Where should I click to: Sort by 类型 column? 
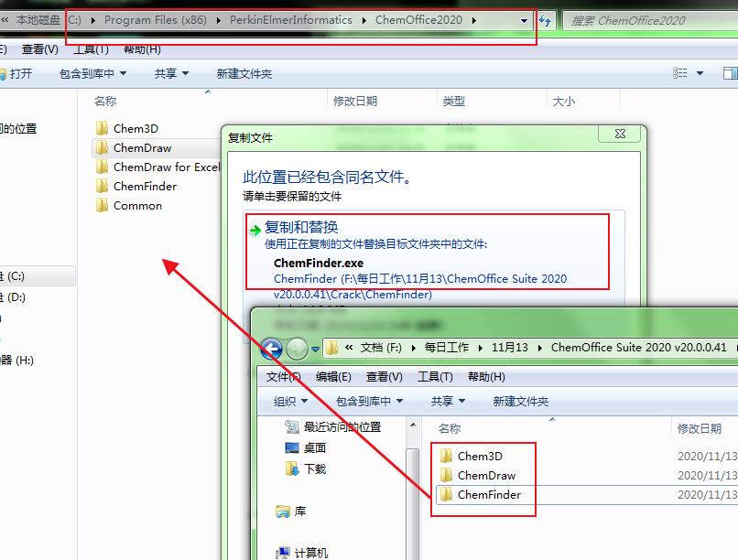click(454, 101)
